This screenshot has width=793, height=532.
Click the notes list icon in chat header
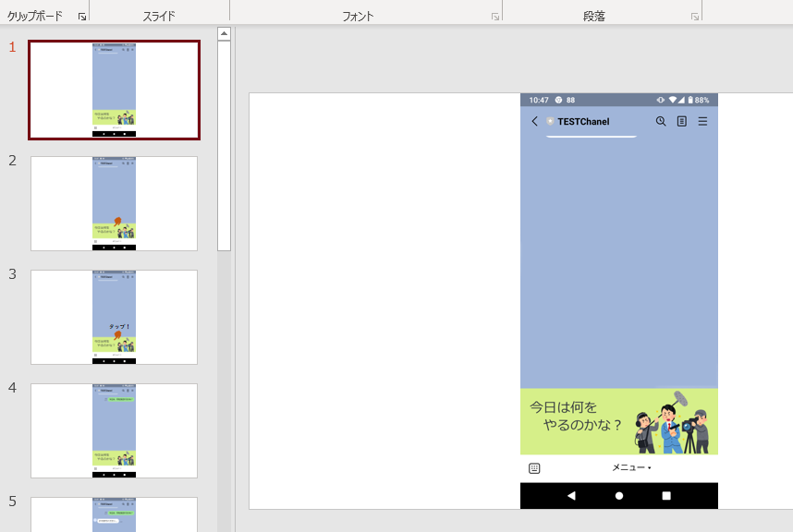pyautogui.click(x=682, y=121)
